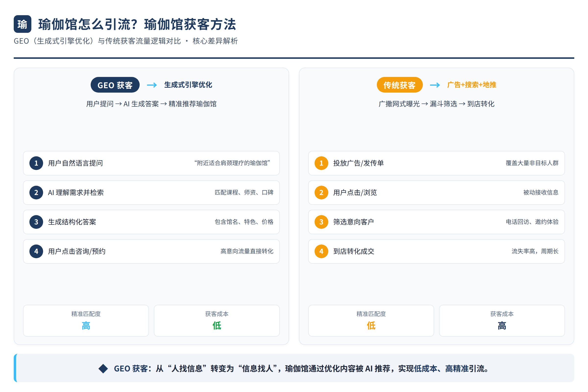The width and height of the screenshot is (588, 392).
Task: Click the 瑜 logo icon beside the title
Action: [x=23, y=24]
